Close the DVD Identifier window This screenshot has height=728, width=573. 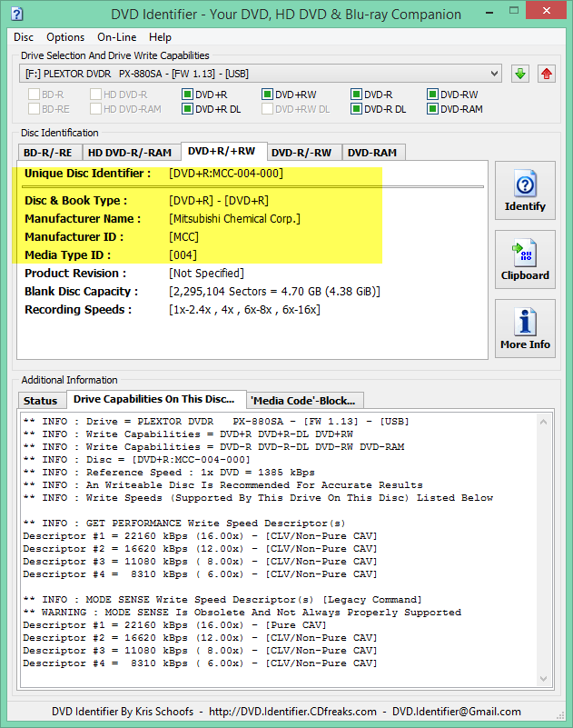pyautogui.click(x=546, y=11)
